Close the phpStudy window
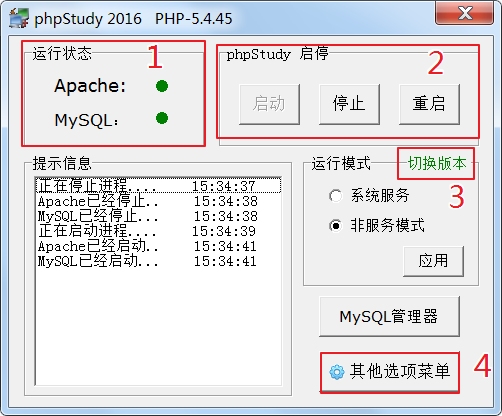Screen dimensions: 502x416 click(x=465, y=13)
